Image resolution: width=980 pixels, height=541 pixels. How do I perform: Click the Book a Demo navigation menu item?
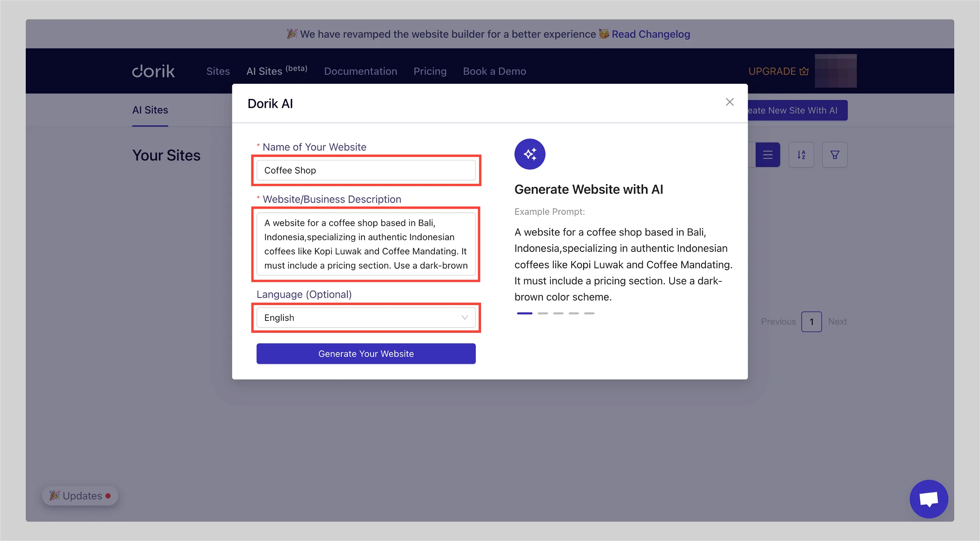click(x=494, y=71)
